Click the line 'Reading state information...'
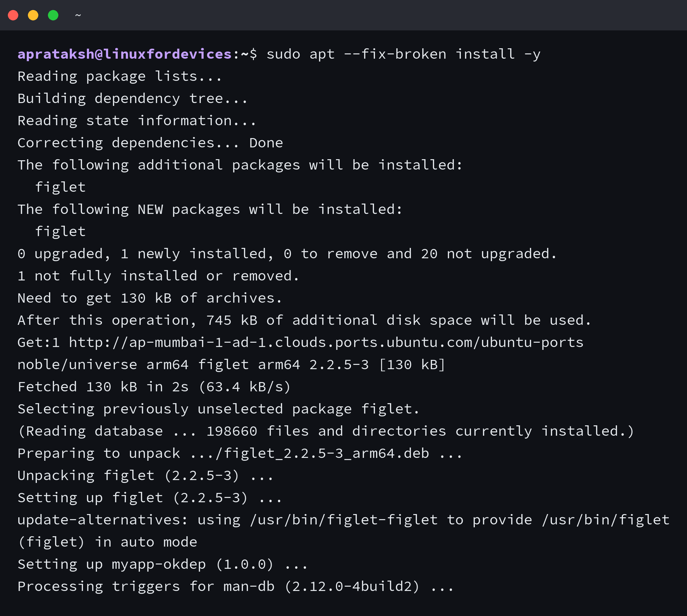 point(137,121)
